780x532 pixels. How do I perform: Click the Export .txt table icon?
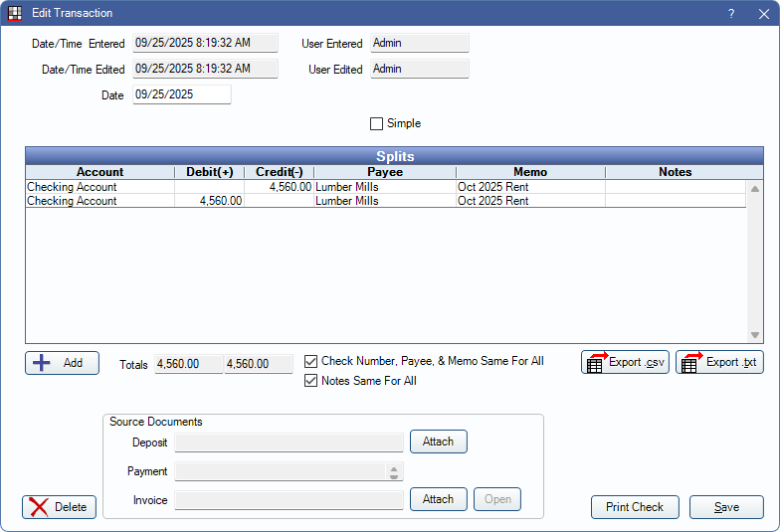tap(691, 362)
